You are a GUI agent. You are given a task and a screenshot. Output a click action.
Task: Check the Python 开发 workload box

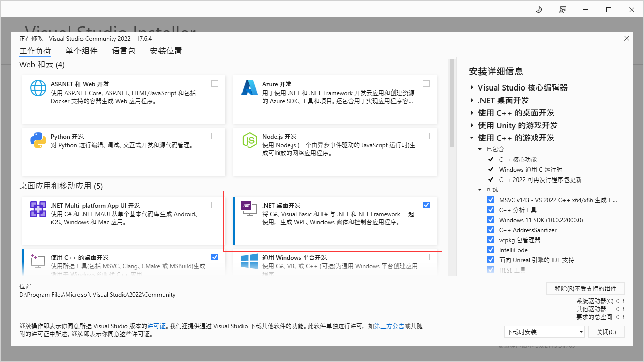tap(215, 136)
